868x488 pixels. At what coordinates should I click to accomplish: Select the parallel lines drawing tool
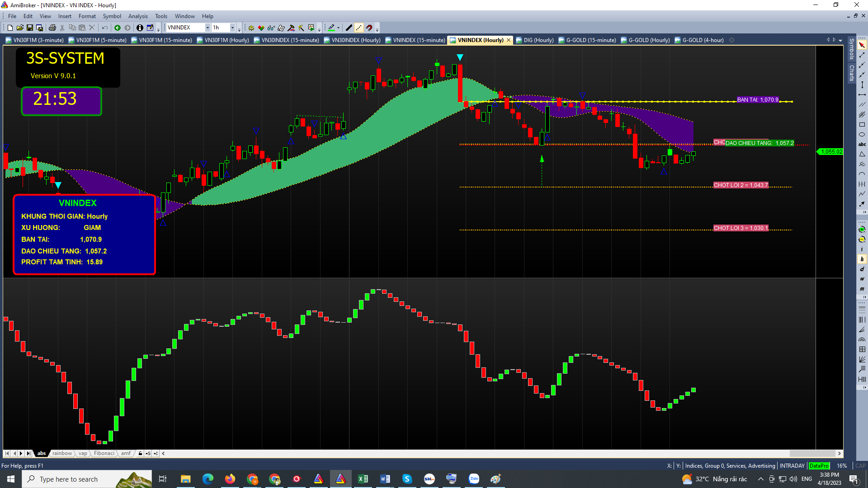(862, 105)
